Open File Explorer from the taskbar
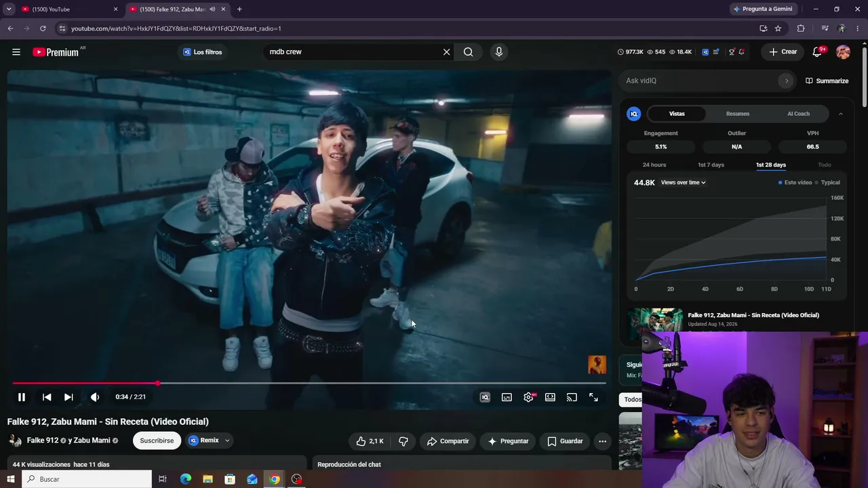 [208, 479]
